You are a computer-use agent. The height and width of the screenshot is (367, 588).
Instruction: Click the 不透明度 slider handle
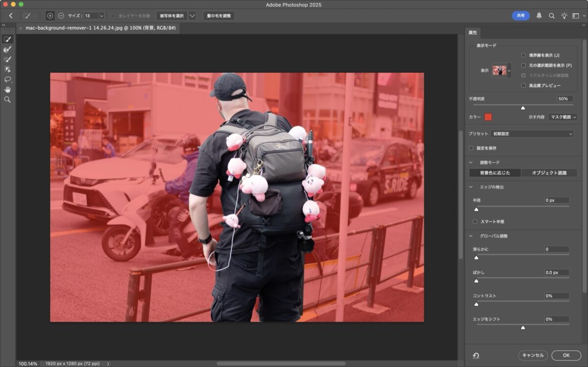pyautogui.click(x=523, y=108)
